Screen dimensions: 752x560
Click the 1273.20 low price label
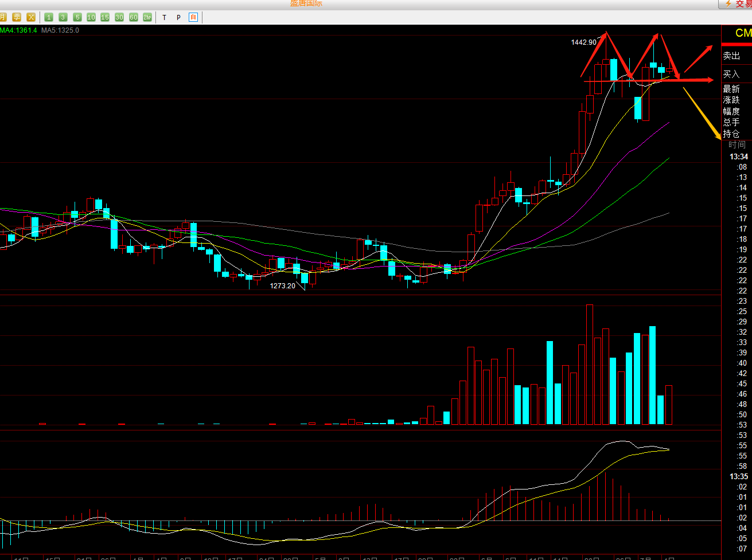click(x=283, y=285)
